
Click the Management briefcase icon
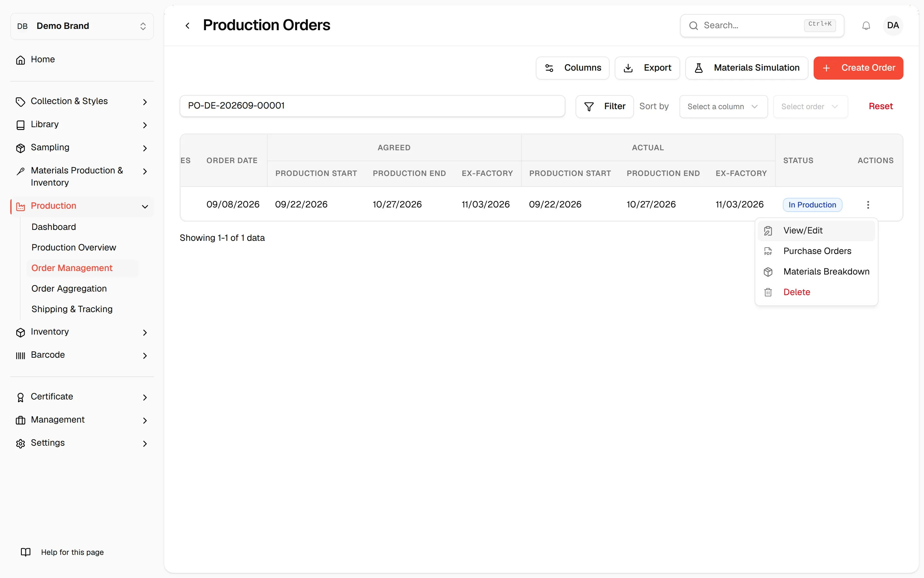point(21,421)
